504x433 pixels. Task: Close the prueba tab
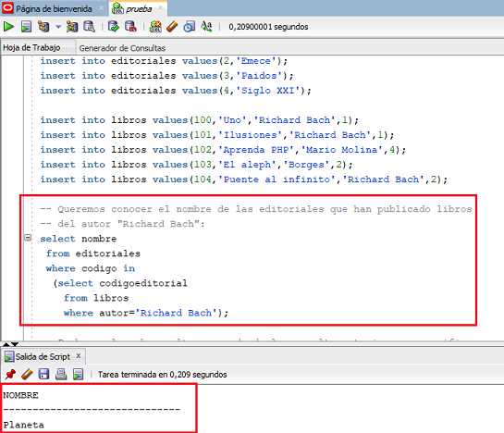(x=160, y=8)
